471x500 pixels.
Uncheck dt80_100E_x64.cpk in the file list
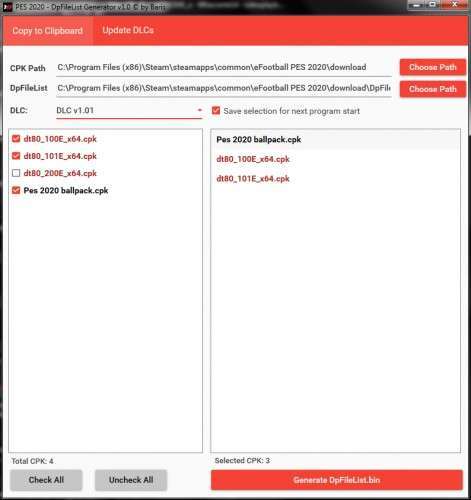[x=16, y=139]
